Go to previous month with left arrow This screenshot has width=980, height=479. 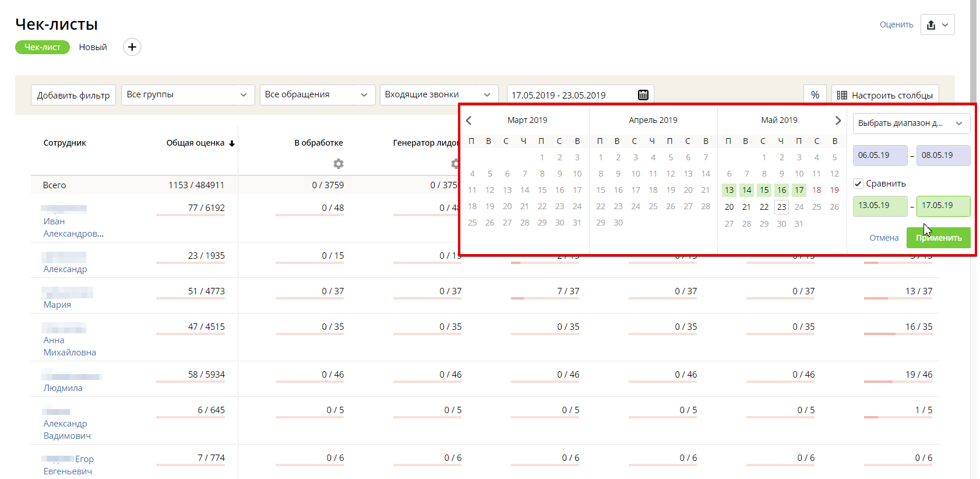click(x=469, y=121)
